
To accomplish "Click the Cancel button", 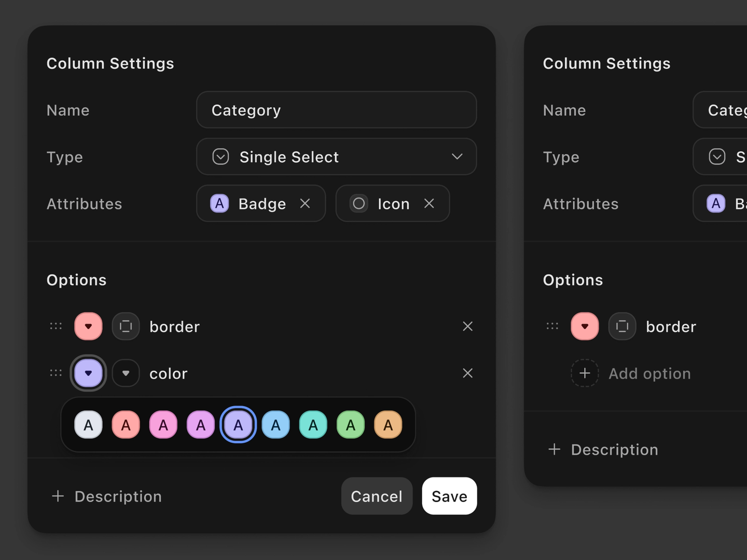I will 377,496.
